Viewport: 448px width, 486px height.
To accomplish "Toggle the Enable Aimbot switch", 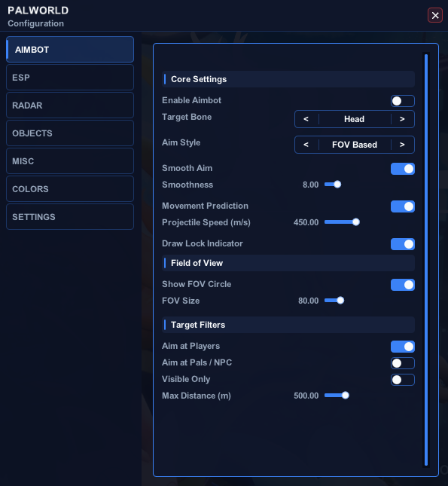I will coord(403,101).
